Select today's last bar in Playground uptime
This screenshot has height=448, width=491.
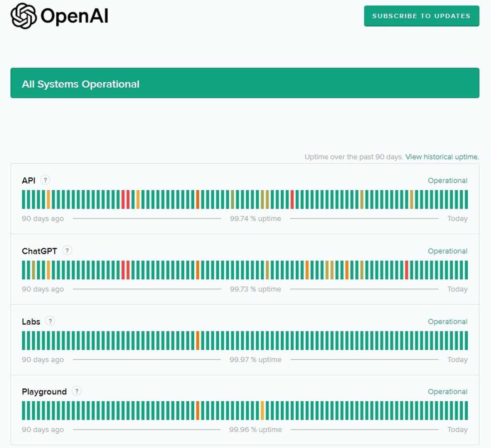466,410
